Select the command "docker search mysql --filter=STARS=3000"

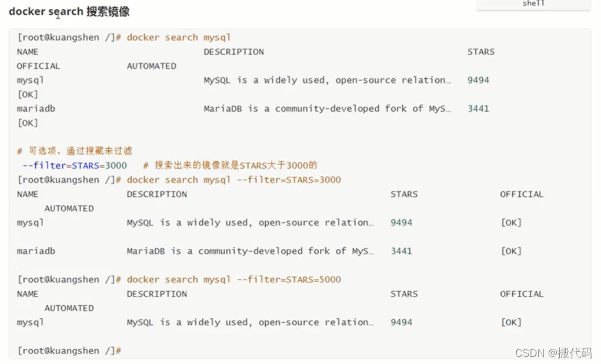[234, 180]
